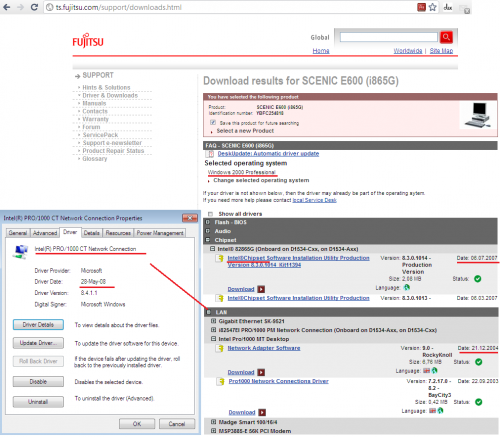
Task: Click the network adapter icon in Properties dialog
Action: [x=20, y=251]
